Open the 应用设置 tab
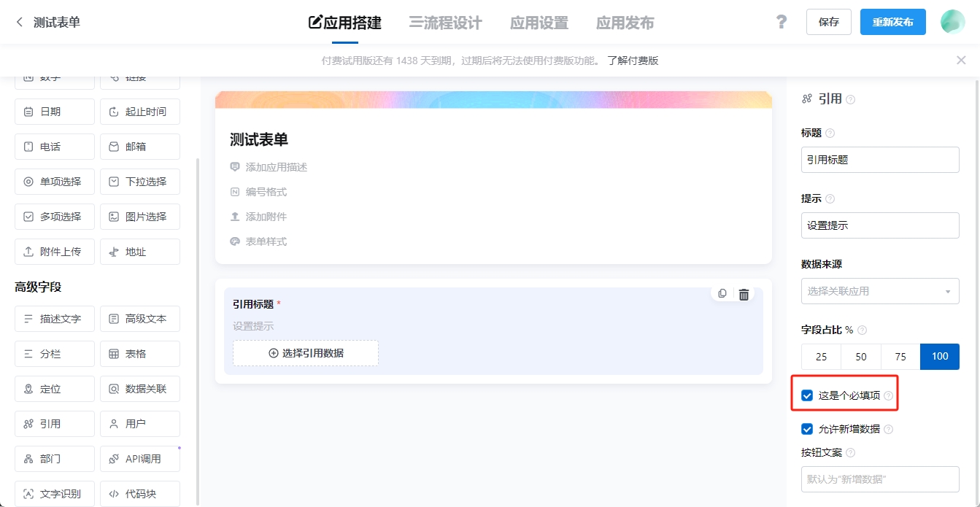 point(539,22)
